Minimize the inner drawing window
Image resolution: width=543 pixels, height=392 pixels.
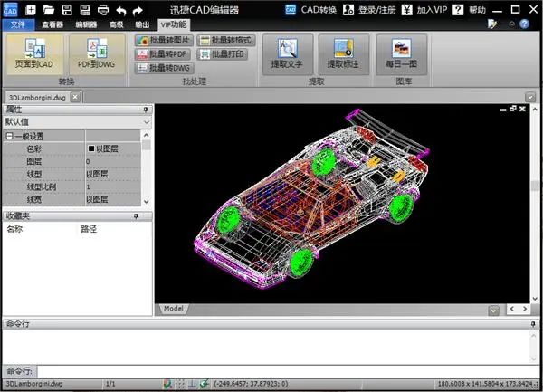pyautogui.click(x=503, y=110)
